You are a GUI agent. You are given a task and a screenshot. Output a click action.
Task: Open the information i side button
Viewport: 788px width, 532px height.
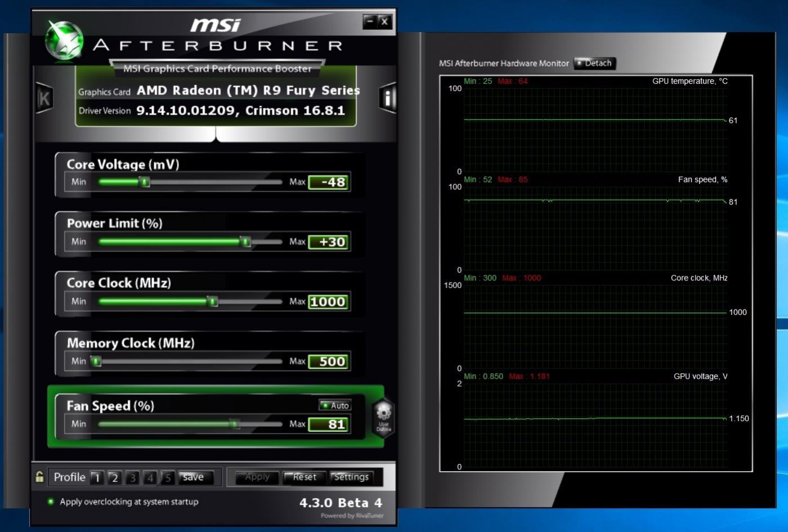coord(387,98)
